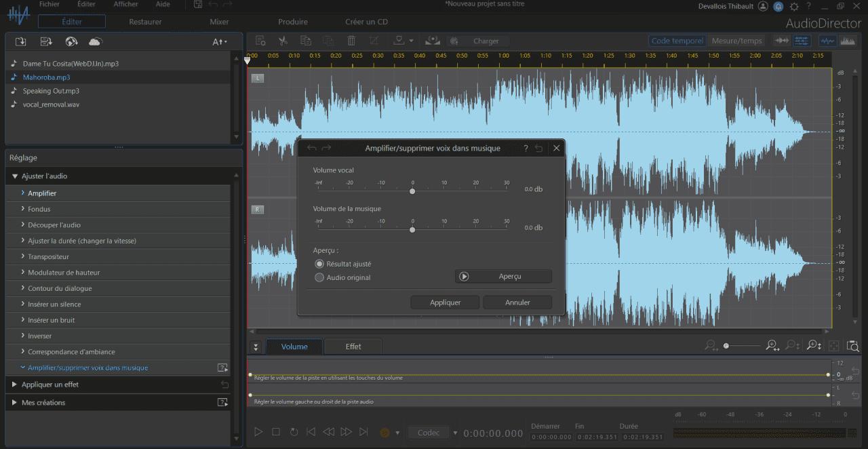Switch to the Effet tab below the waveform

coord(353,346)
